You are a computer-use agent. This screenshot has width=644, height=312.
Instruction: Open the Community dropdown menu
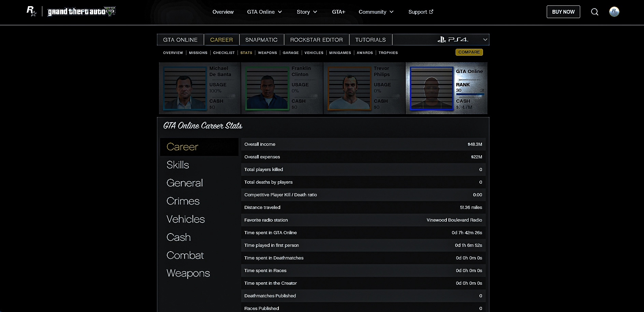[376, 12]
